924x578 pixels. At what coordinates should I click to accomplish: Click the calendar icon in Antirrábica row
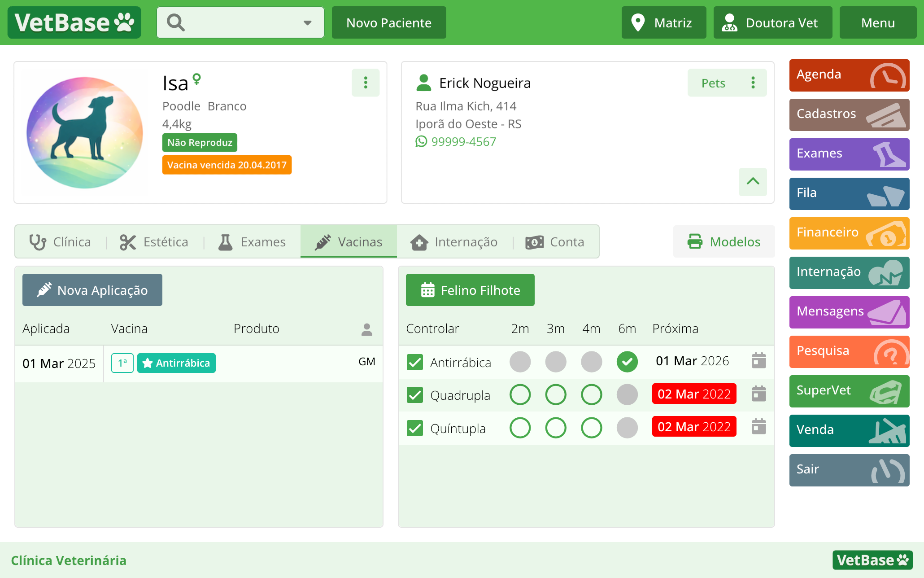(x=758, y=361)
